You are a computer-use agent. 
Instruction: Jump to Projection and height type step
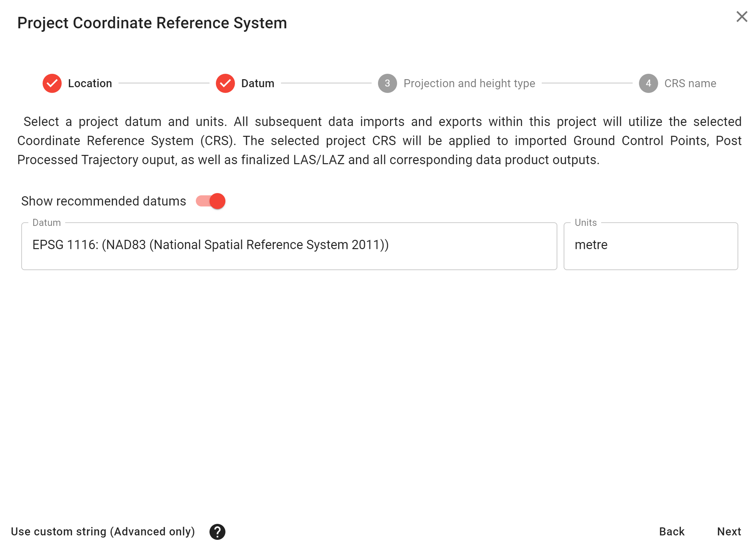point(469,83)
